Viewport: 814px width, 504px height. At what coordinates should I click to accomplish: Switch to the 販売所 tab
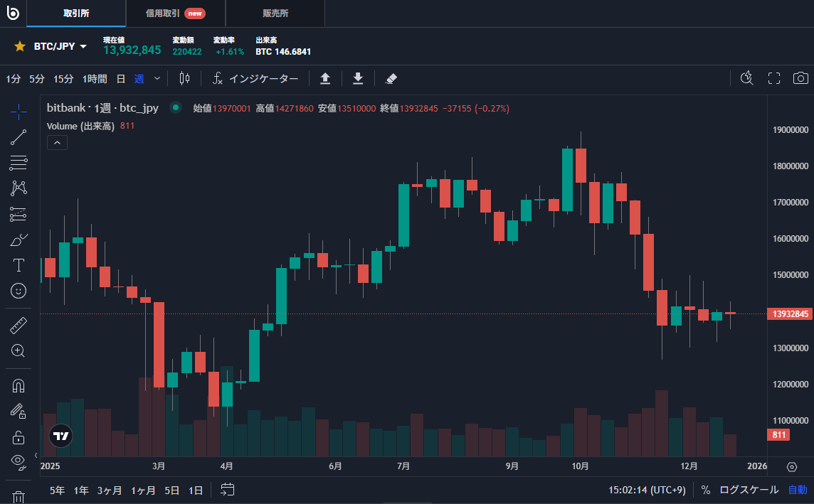(275, 14)
